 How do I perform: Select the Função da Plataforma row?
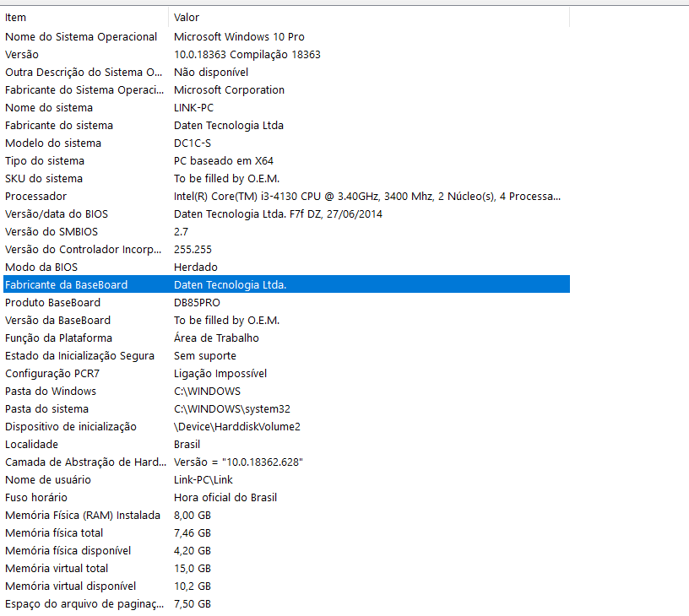point(286,338)
